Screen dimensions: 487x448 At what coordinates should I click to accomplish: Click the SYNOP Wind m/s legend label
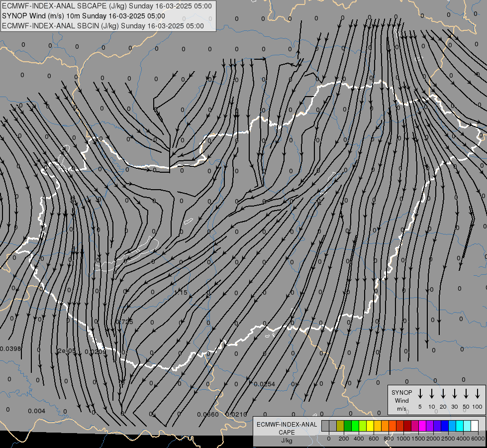pos(401,400)
